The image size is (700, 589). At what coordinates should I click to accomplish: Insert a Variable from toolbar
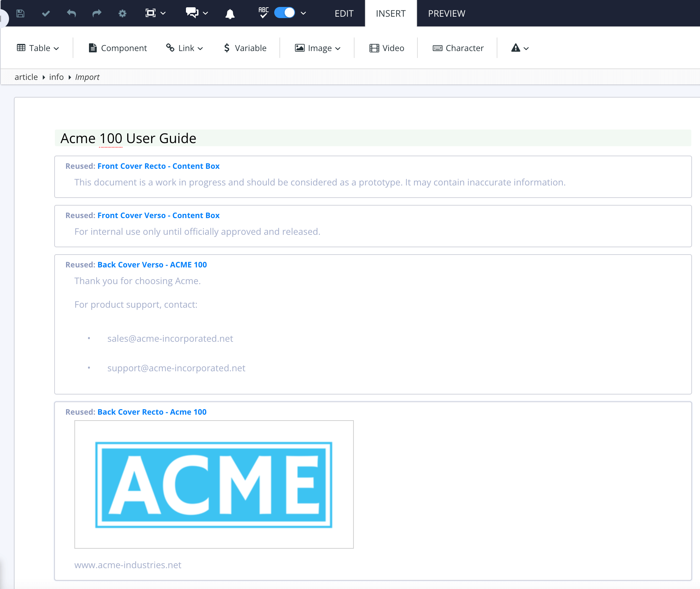245,48
